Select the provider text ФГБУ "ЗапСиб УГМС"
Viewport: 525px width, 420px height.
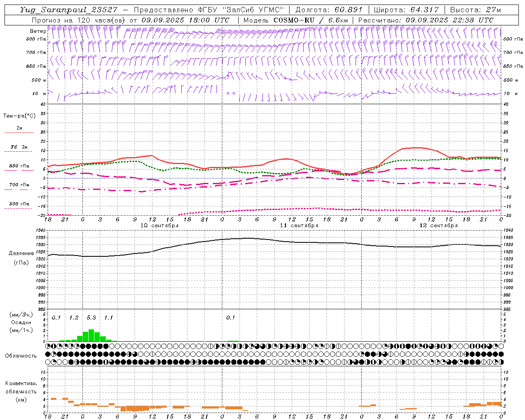(x=240, y=10)
